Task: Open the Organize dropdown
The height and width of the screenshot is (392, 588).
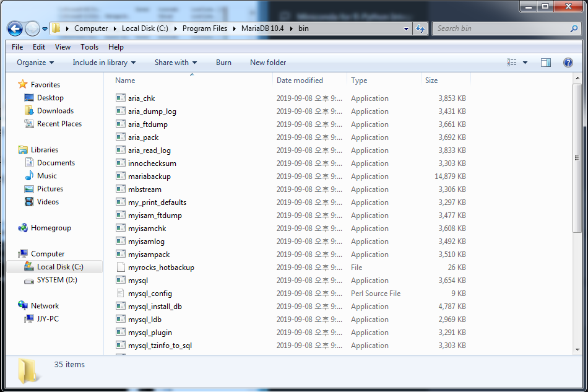Action: (x=35, y=63)
